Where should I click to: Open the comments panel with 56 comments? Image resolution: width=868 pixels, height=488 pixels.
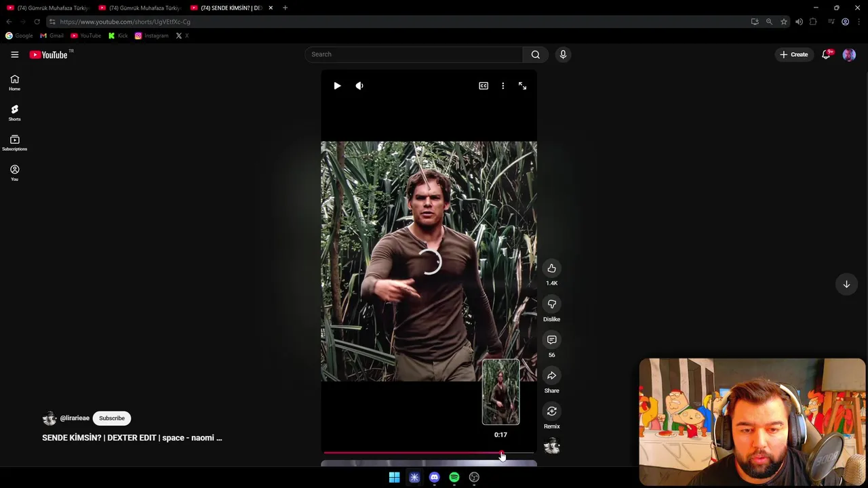click(x=551, y=340)
